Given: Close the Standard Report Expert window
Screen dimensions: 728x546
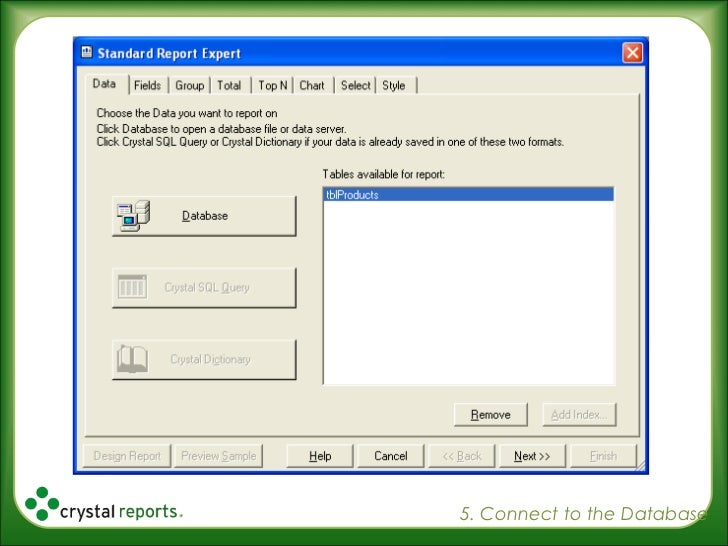Looking at the screenshot, I should tap(632, 53).
